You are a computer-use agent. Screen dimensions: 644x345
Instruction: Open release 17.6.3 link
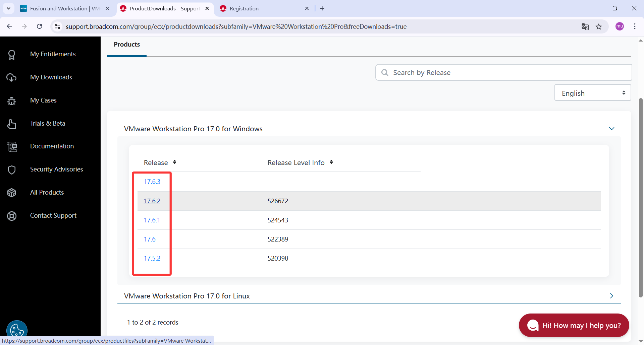[x=152, y=182]
